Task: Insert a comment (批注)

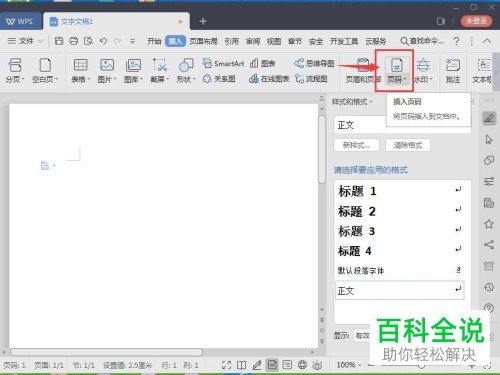Action: click(453, 70)
